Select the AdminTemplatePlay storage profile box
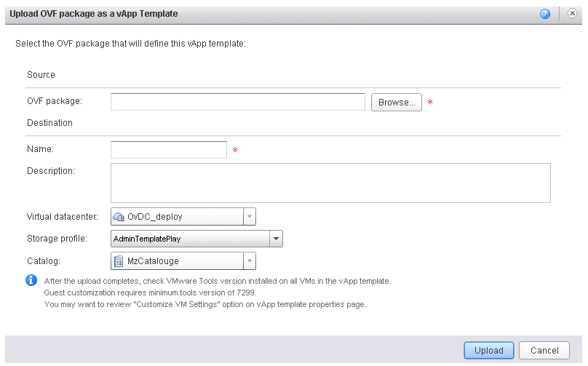The image size is (588, 366). [196, 239]
